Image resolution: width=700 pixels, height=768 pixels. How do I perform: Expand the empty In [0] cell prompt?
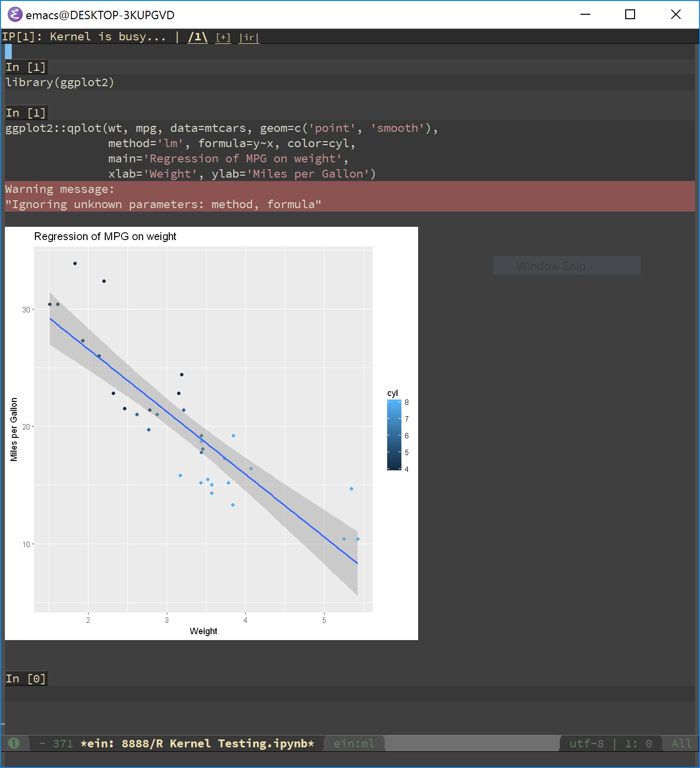pos(26,678)
